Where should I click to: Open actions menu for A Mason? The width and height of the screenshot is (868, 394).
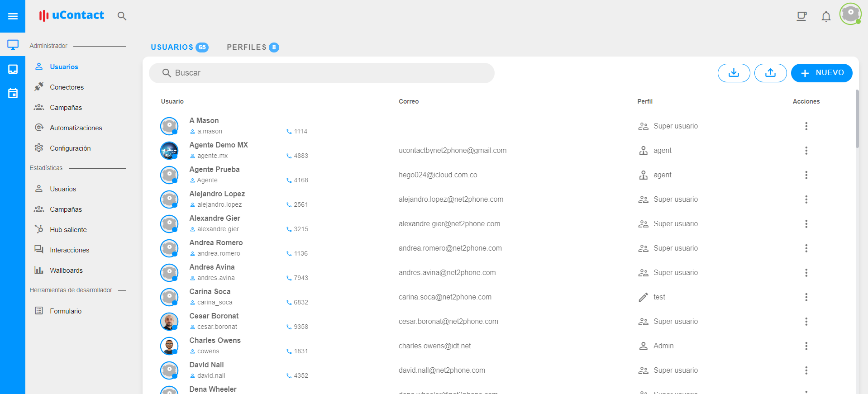[x=806, y=126]
